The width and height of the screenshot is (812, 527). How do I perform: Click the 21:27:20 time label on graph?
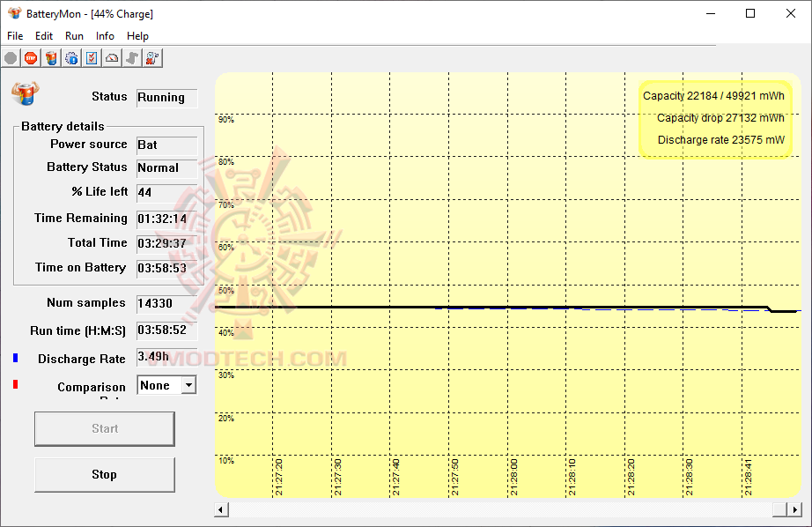pos(278,477)
